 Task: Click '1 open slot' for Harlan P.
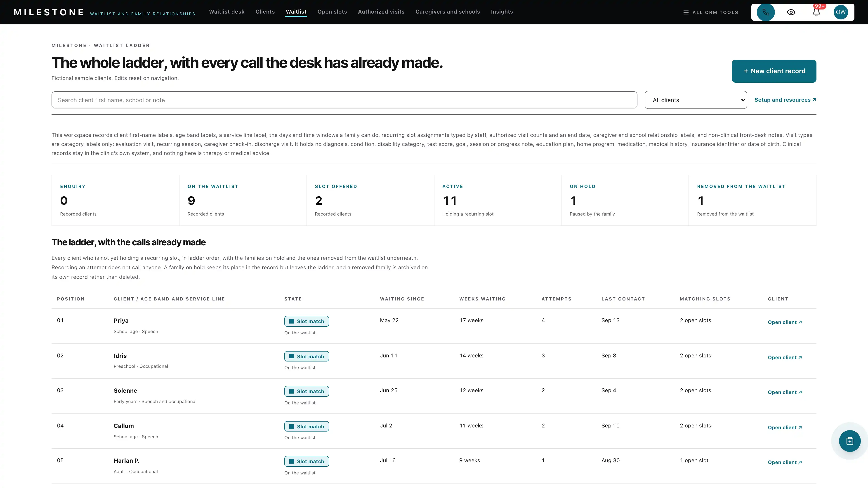(x=694, y=460)
